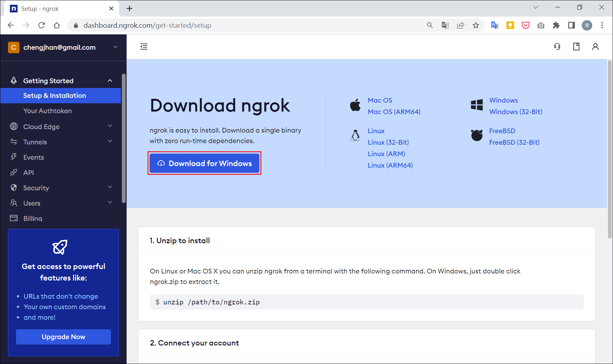Click the Windows logo icon
Screen dimensions: 613x364
point(476,105)
